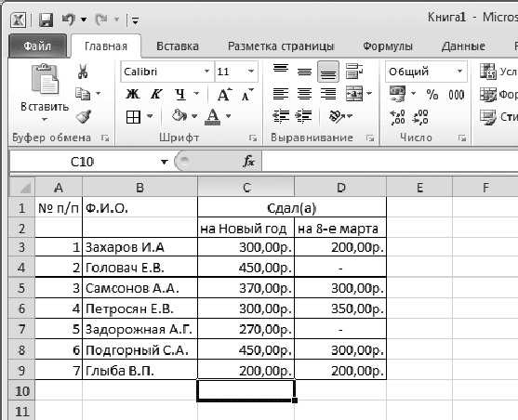
Task: Click the Increase Indent icon
Action: (303, 116)
